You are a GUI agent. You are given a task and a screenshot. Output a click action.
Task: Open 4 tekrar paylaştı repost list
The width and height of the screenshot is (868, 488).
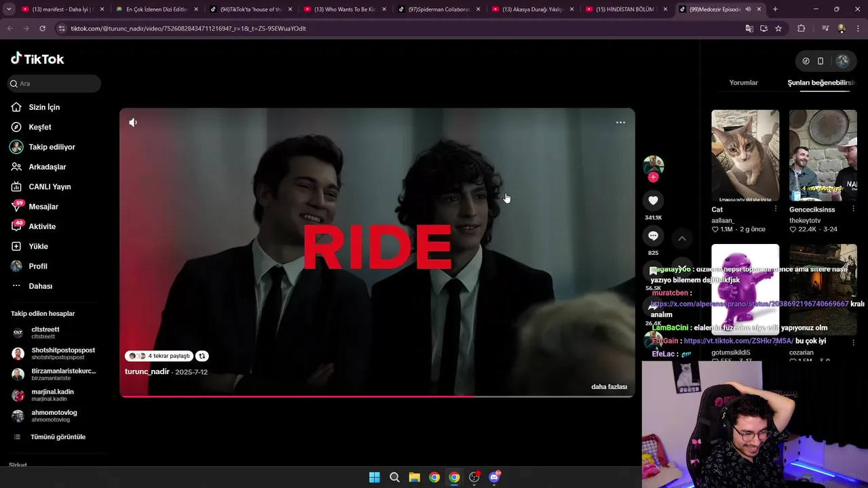(x=159, y=356)
